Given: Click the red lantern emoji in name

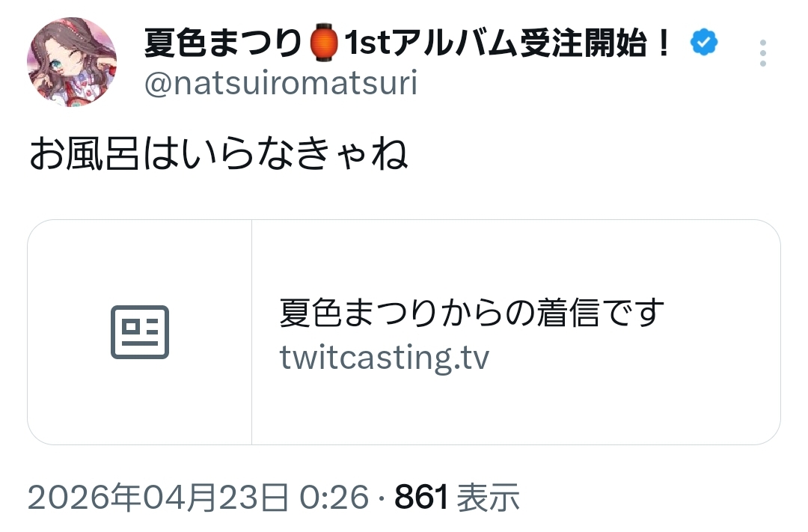Looking at the screenshot, I should pos(324,43).
